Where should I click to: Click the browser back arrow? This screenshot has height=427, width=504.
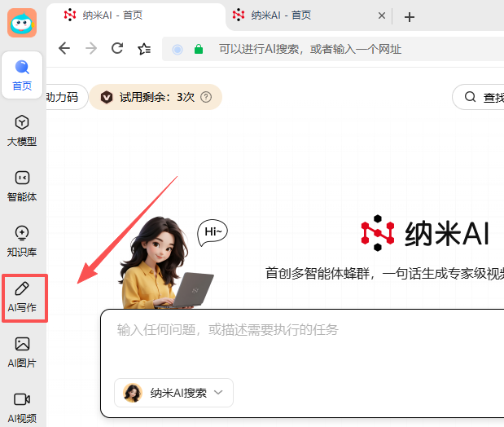click(x=64, y=49)
